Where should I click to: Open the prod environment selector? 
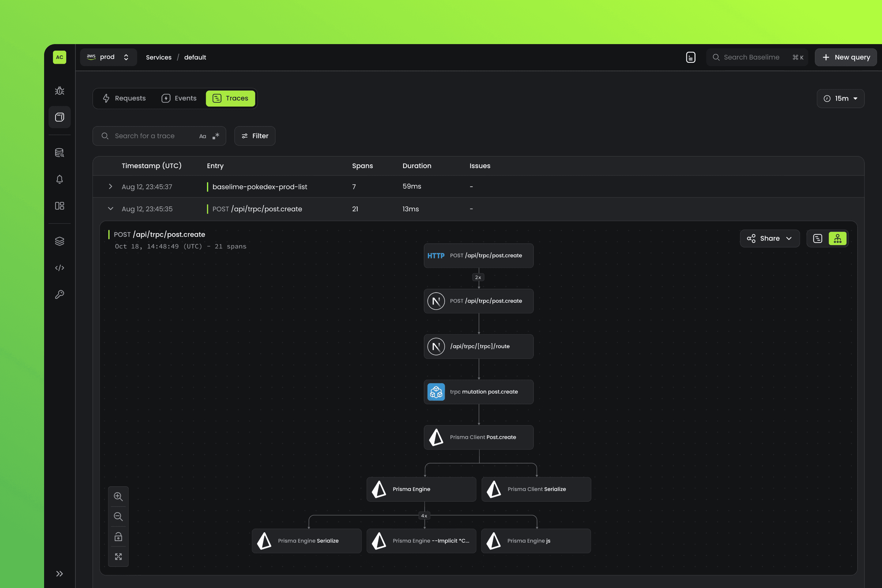click(108, 57)
